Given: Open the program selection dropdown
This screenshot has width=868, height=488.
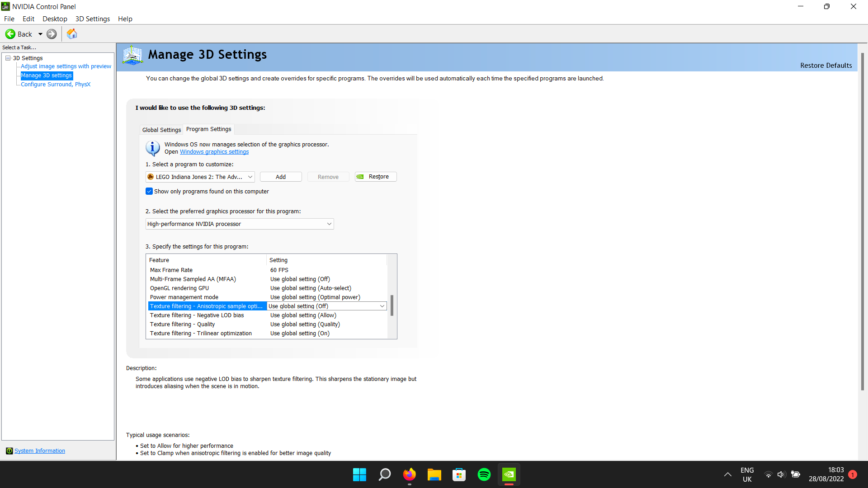Looking at the screenshot, I should tap(200, 177).
